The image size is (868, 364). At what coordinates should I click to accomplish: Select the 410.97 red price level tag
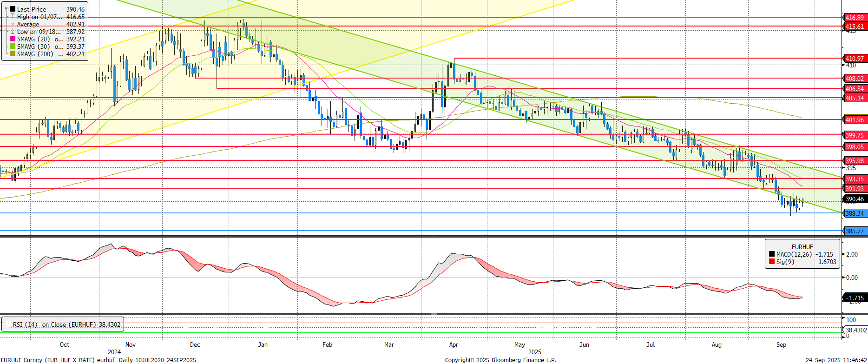tap(855, 59)
